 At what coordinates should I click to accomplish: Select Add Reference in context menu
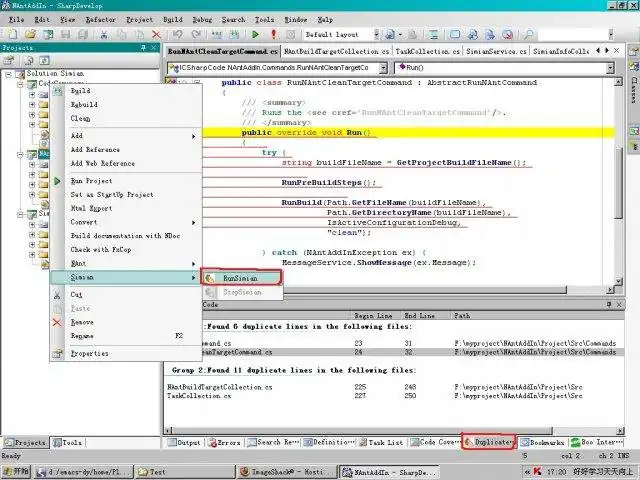click(x=95, y=150)
